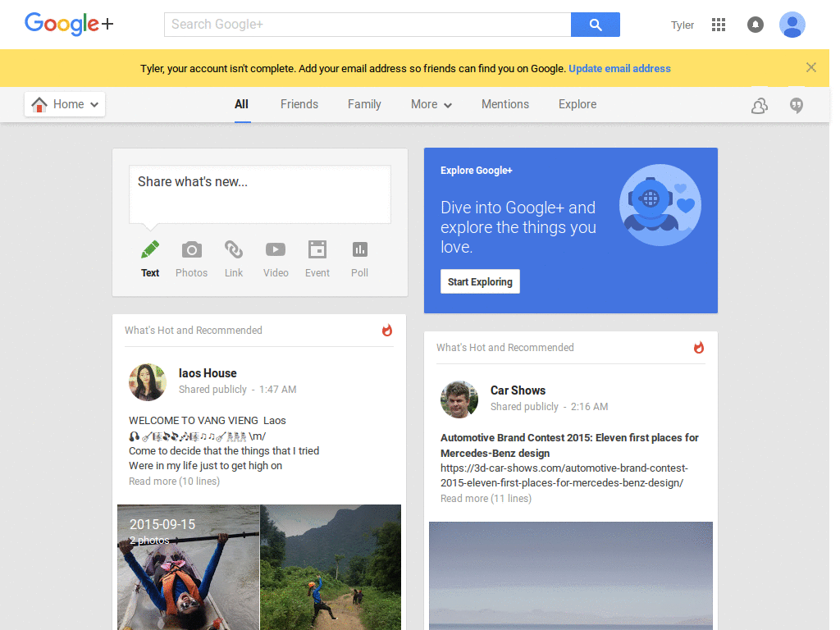
Task: Click the Explore Google+ card heading
Action: pos(477,171)
